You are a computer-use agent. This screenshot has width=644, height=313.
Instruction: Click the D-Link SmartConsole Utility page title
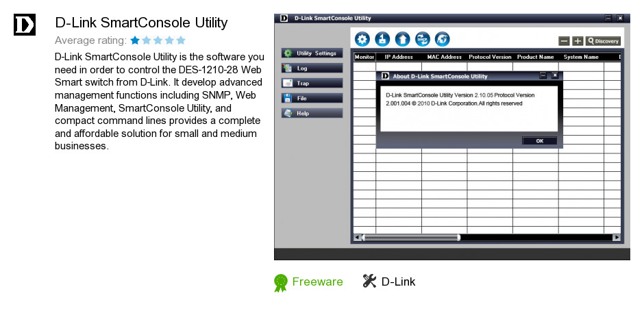coord(141,23)
